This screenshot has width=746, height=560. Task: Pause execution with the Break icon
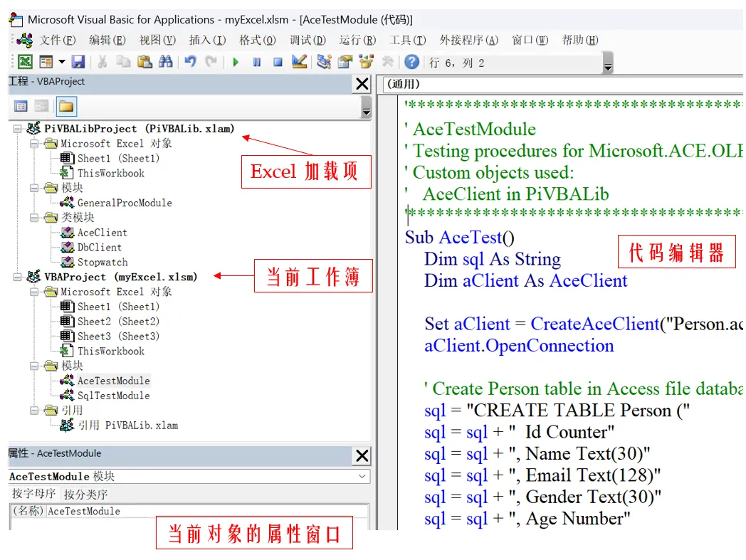(x=257, y=63)
